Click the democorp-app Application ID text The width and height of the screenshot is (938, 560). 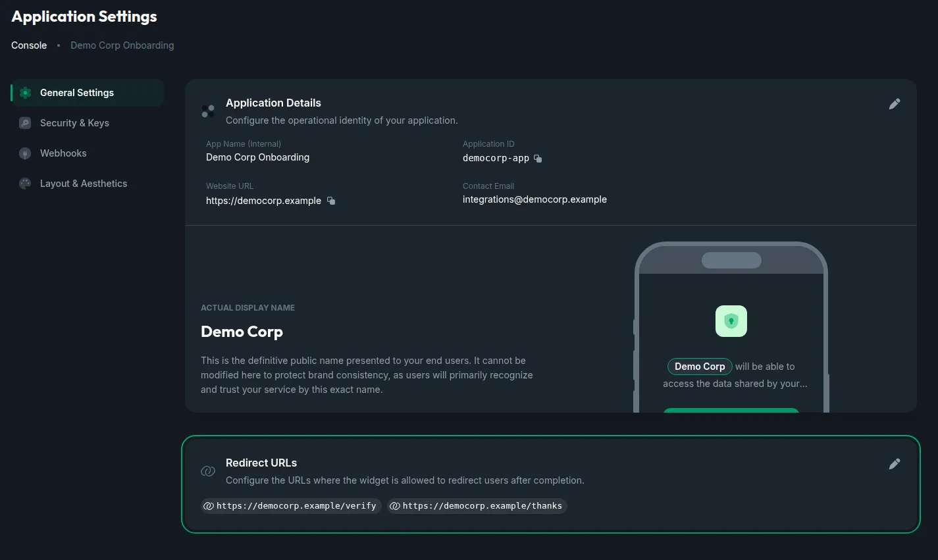(496, 158)
